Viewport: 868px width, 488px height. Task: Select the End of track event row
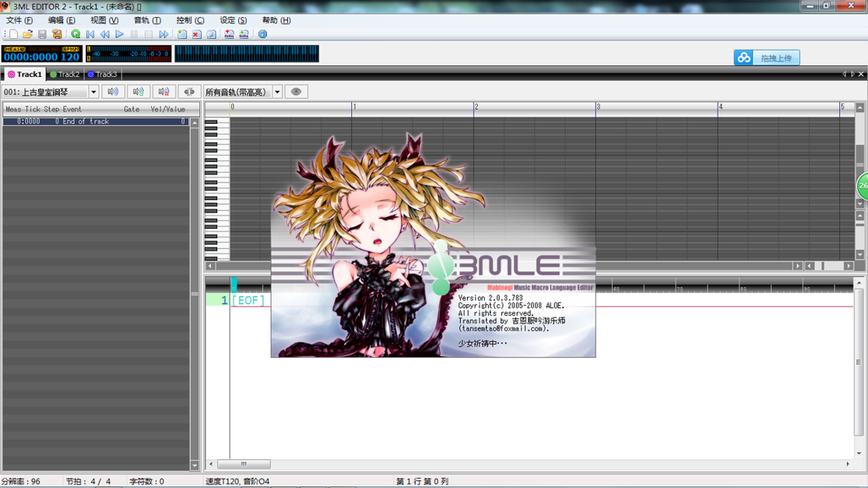click(95, 121)
